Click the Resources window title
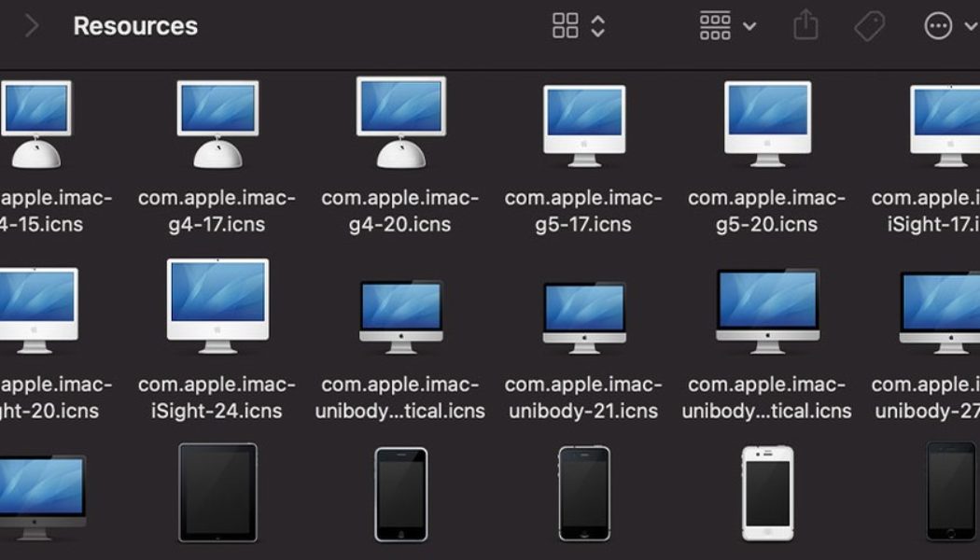 (x=134, y=26)
